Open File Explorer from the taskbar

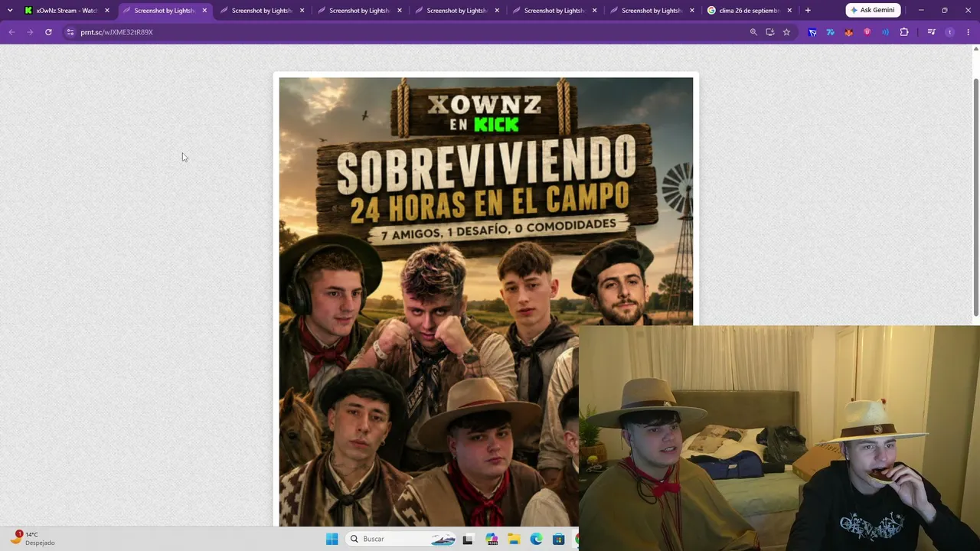coord(514,539)
